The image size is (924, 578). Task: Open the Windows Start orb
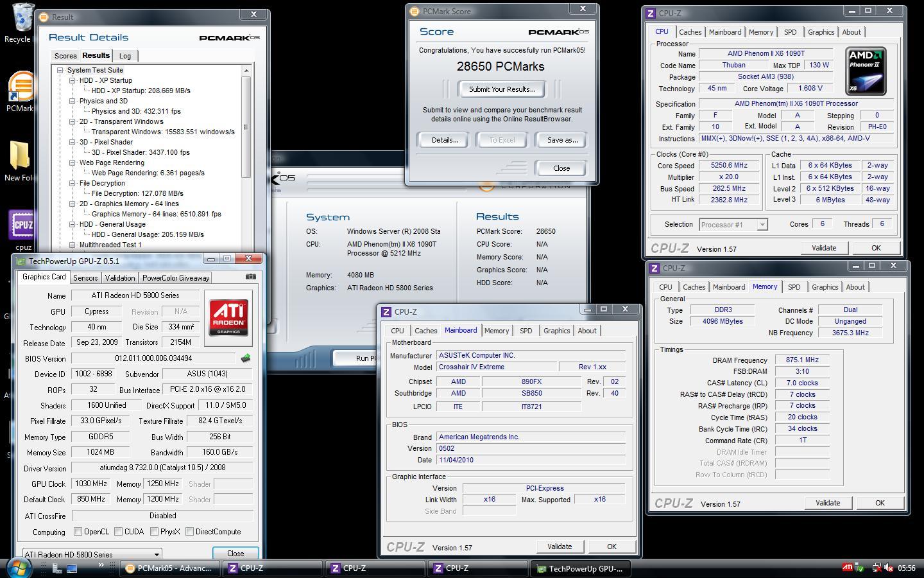coord(18,568)
